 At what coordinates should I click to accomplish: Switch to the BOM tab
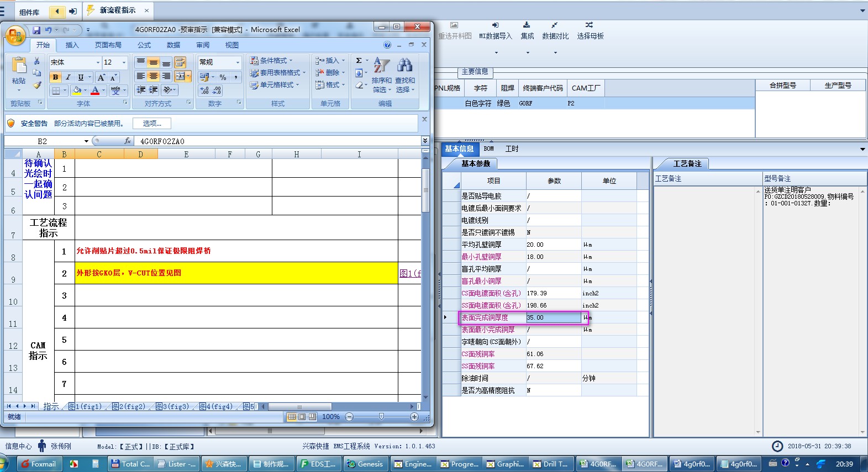coord(489,149)
